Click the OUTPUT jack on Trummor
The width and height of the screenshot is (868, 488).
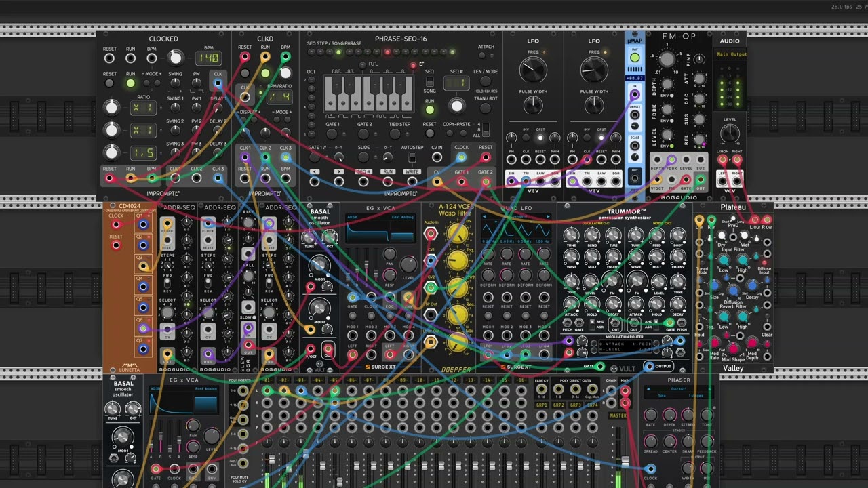(649, 367)
